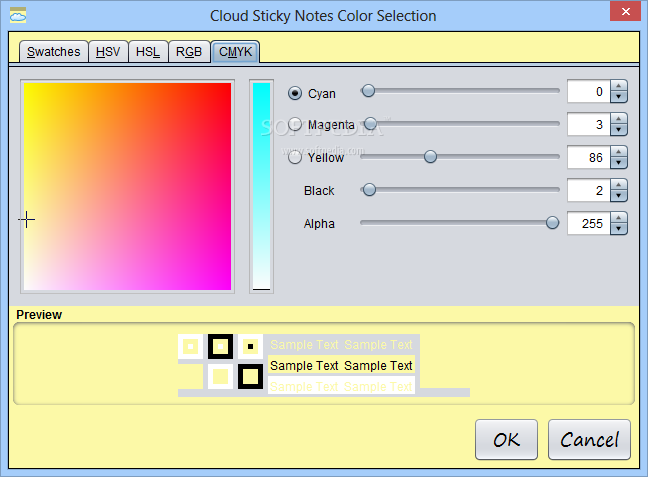This screenshot has width=648, height=477.
Task: Select the Yellow radio button
Action: [x=295, y=157]
